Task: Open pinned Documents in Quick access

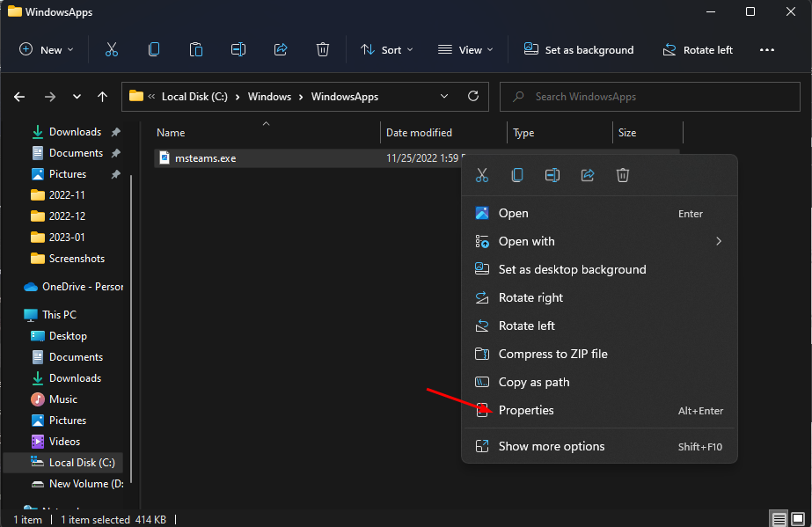Action: coord(75,153)
